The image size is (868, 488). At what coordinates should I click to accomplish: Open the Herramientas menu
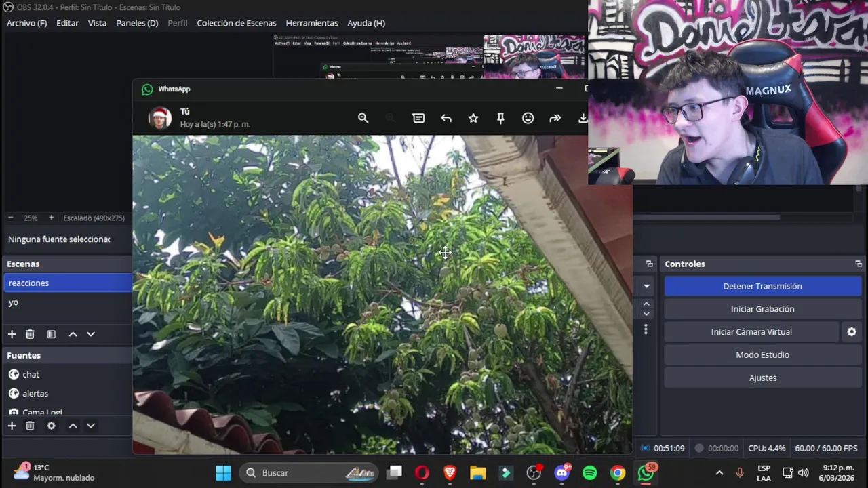tap(312, 23)
